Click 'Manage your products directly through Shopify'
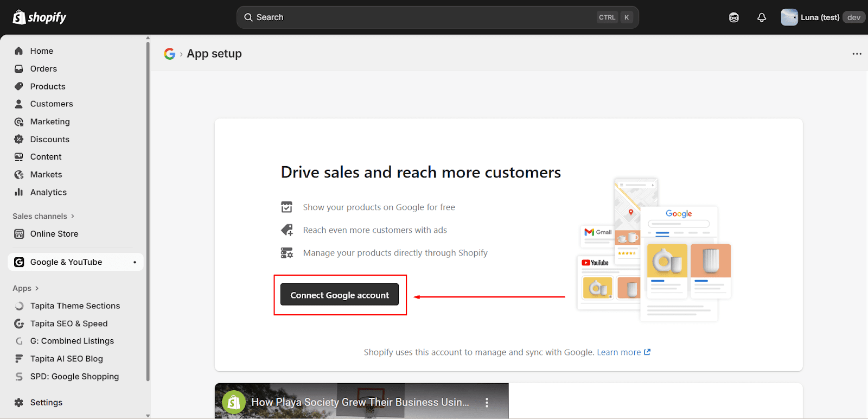Image resolution: width=868 pixels, height=419 pixels. (395, 253)
